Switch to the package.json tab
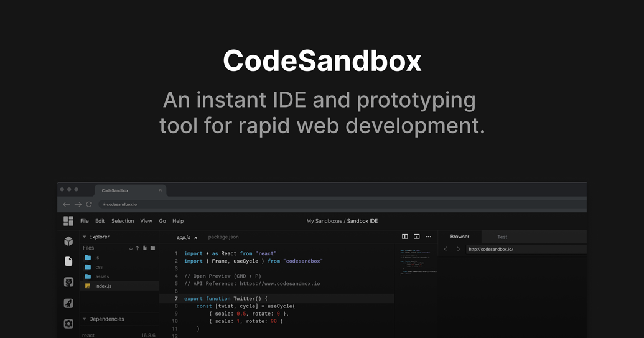This screenshot has height=338, width=644. click(x=223, y=237)
